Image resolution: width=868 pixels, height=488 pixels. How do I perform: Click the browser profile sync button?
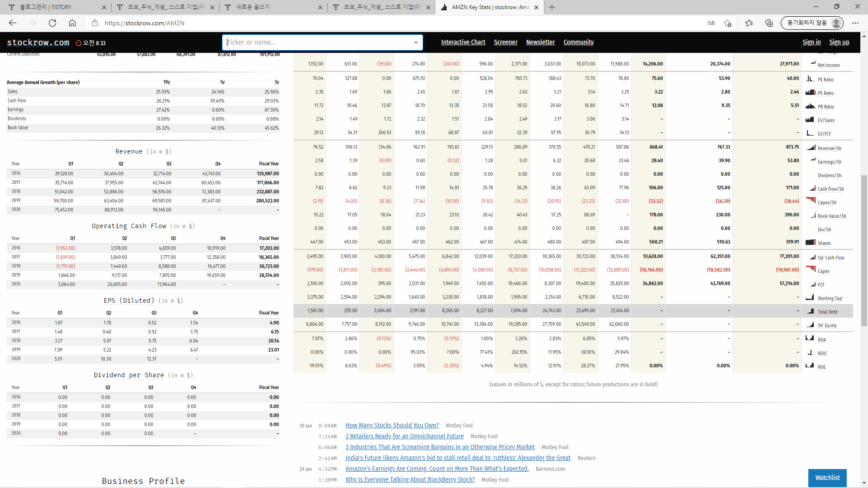click(x=812, y=23)
